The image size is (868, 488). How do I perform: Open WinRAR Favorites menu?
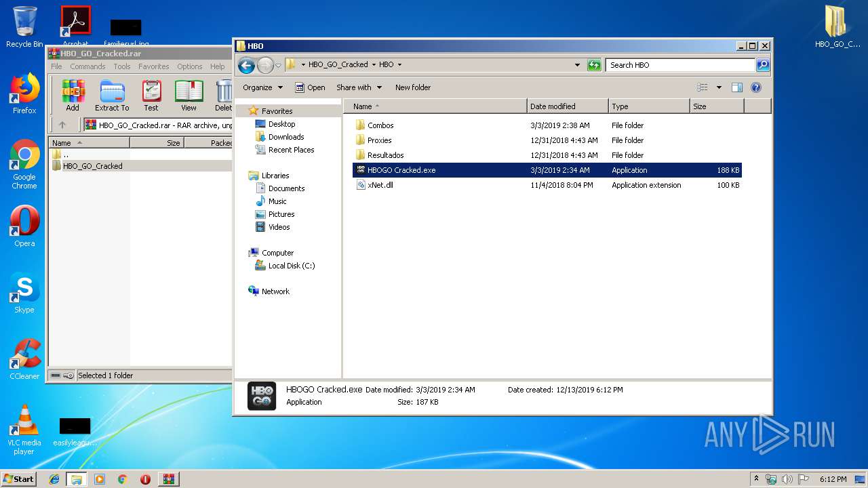click(154, 66)
